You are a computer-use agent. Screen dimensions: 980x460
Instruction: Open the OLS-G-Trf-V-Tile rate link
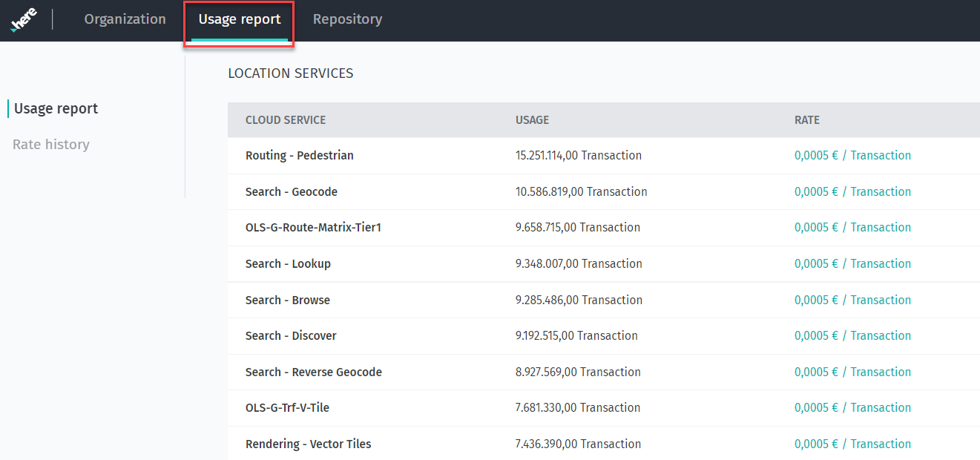pos(852,408)
